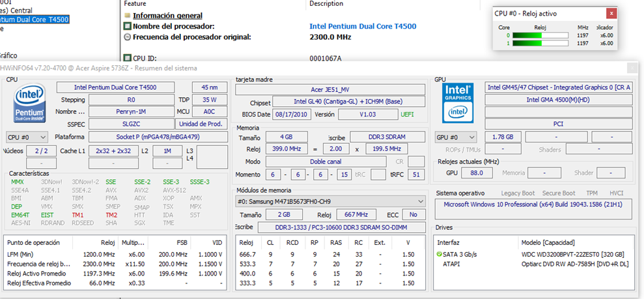The image size is (644, 299).
Task: Click the Stepping R0 field
Action: pos(132,100)
